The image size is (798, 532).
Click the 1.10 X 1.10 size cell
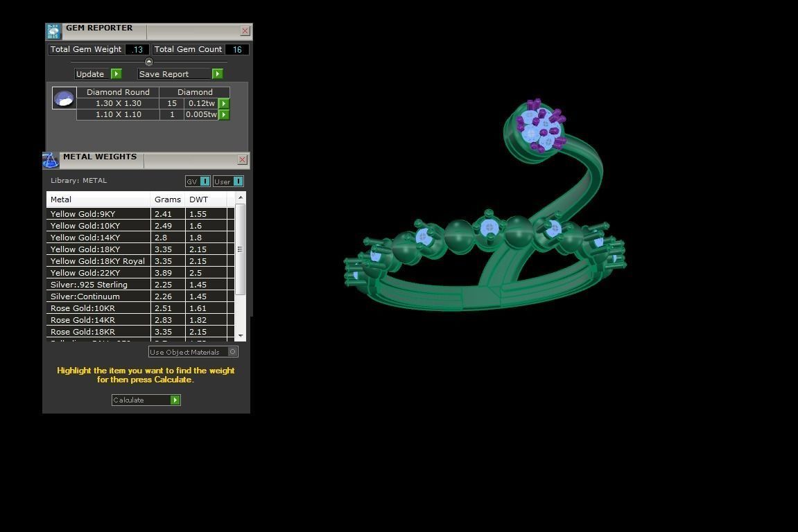[x=118, y=114]
